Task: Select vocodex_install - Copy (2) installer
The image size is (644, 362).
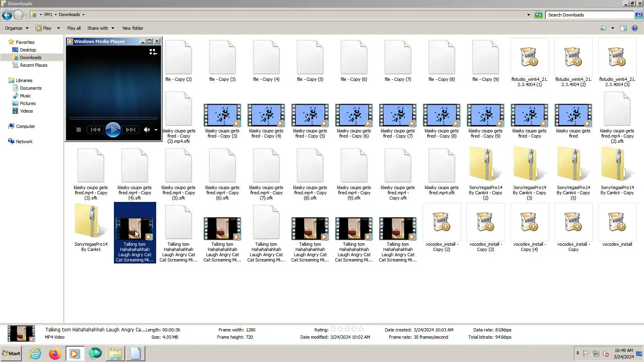Action: 442,222
